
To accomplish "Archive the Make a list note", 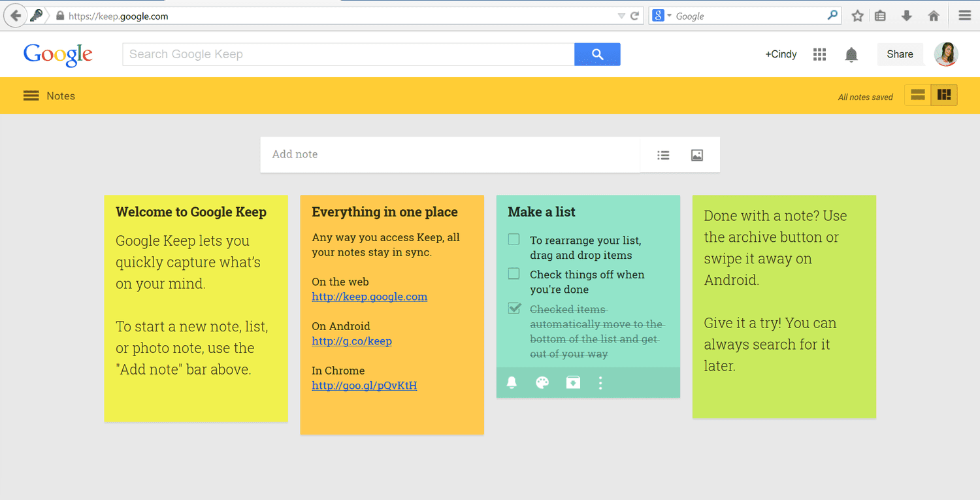I will pos(573,382).
